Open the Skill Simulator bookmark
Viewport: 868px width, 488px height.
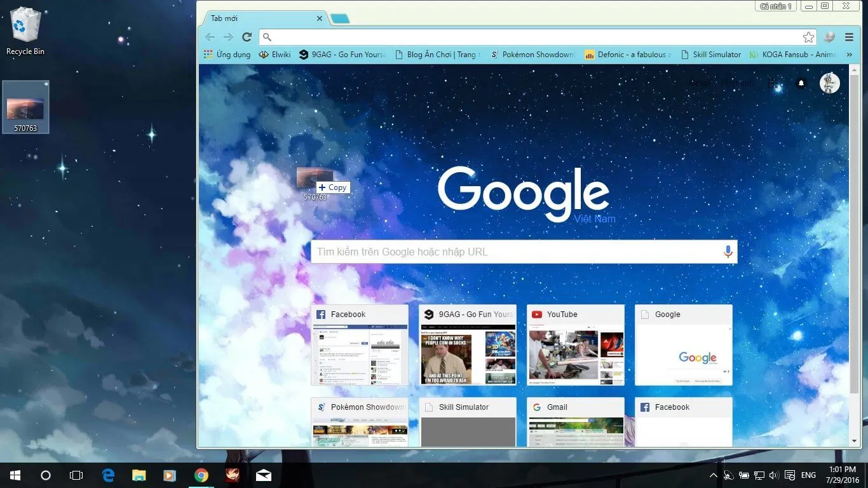[x=710, y=55]
